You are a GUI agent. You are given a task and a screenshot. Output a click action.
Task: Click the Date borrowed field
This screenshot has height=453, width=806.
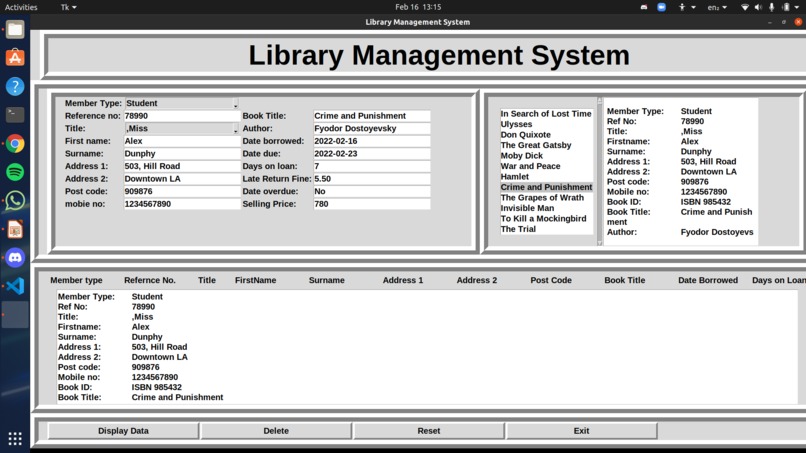click(x=372, y=141)
